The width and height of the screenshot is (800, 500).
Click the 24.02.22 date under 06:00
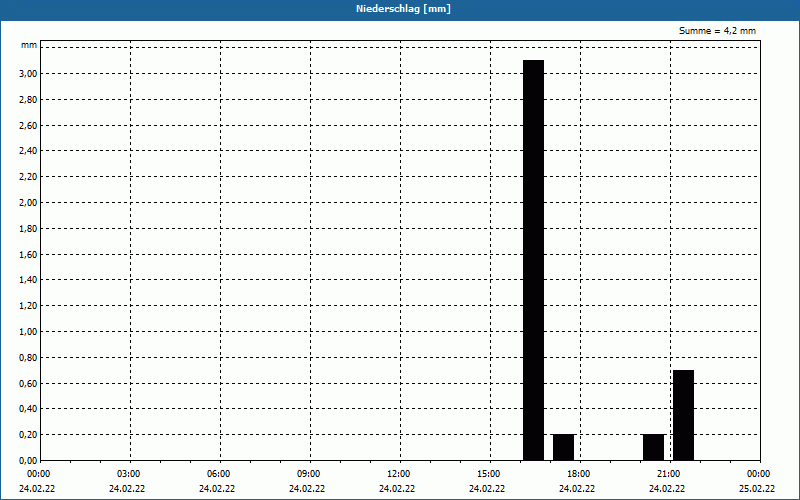pos(217,489)
